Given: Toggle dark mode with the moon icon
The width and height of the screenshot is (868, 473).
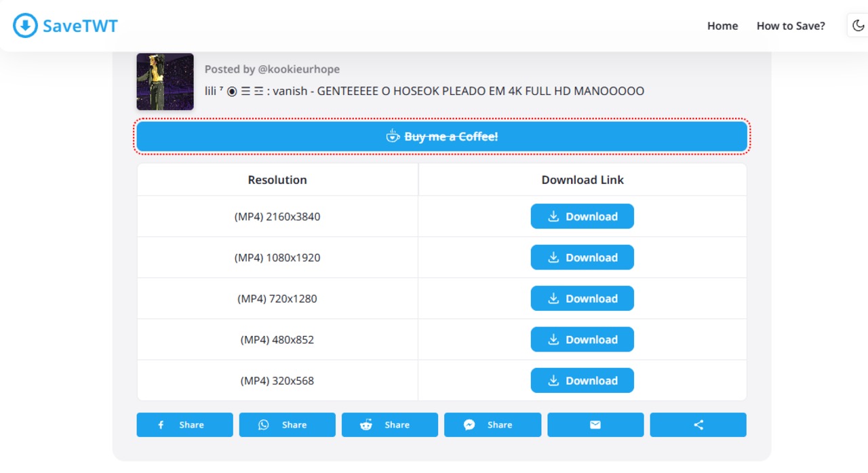Looking at the screenshot, I should tap(858, 26).
